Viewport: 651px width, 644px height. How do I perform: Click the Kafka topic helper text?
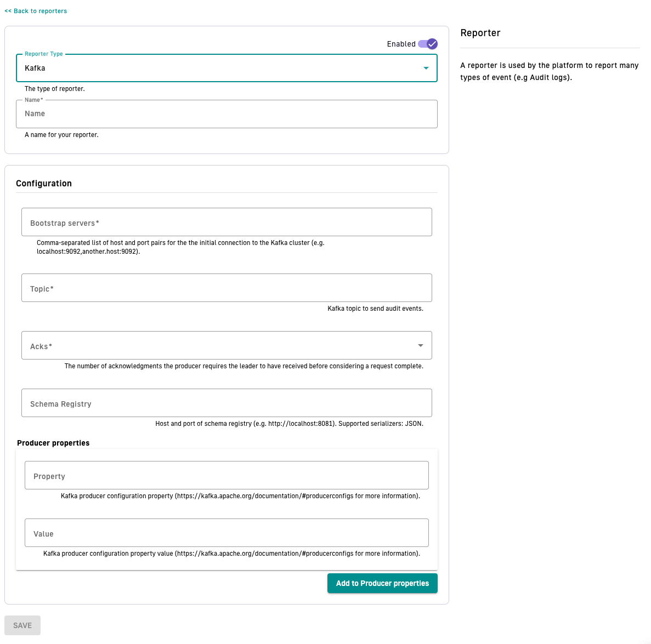[x=375, y=309]
